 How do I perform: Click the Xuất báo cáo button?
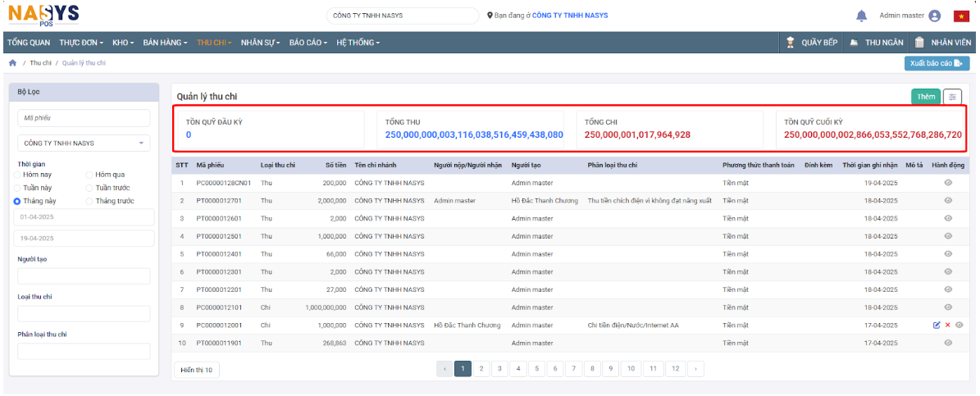(x=936, y=63)
